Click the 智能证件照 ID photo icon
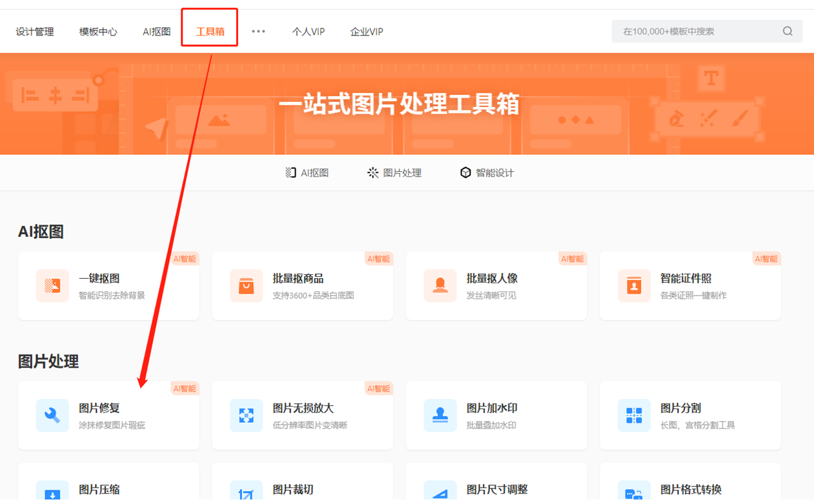The image size is (814, 504). pyautogui.click(x=634, y=286)
